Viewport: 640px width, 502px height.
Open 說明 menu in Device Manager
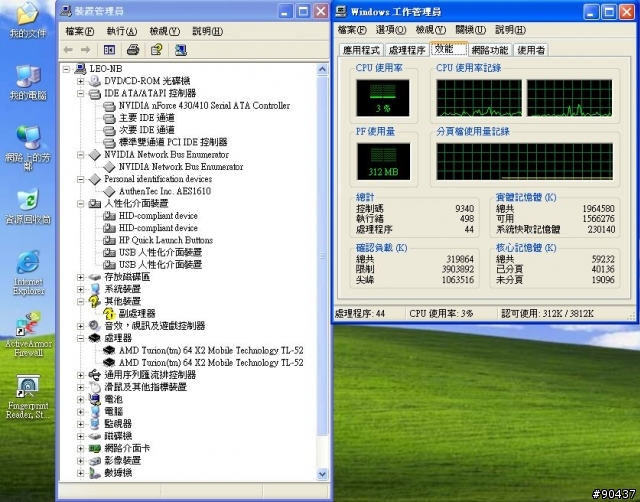pyautogui.click(x=207, y=31)
